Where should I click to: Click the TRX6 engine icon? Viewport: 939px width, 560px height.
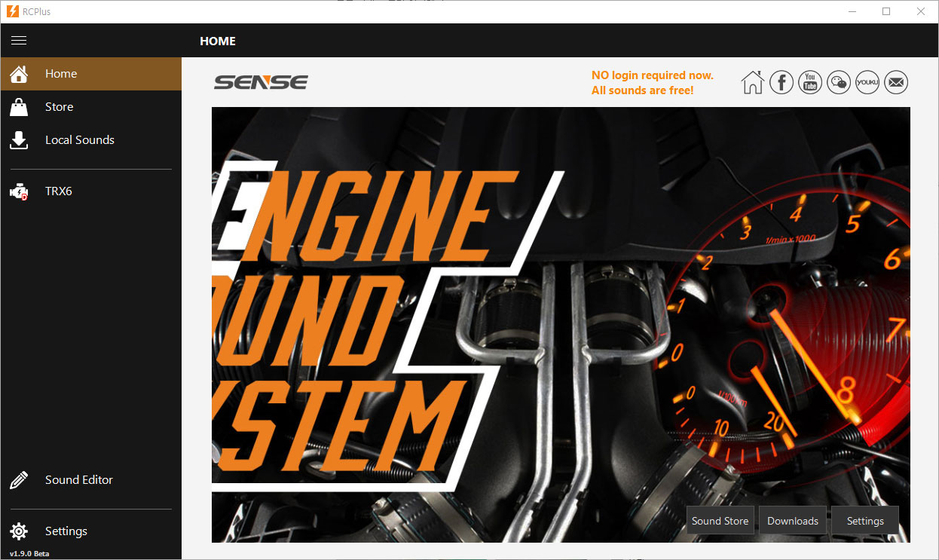[x=19, y=191]
